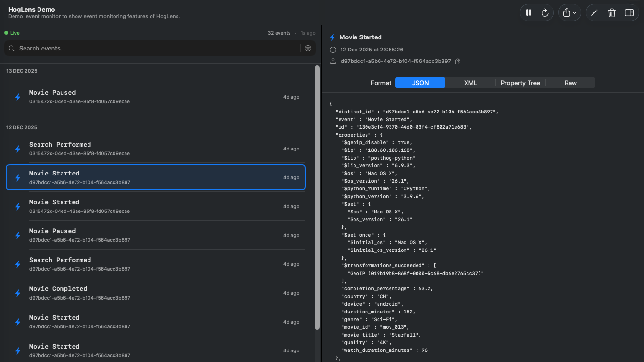Click lightning icon of Movie Paused 13 Dec row
This screenshot has width=644, height=362.
pos(18,97)
